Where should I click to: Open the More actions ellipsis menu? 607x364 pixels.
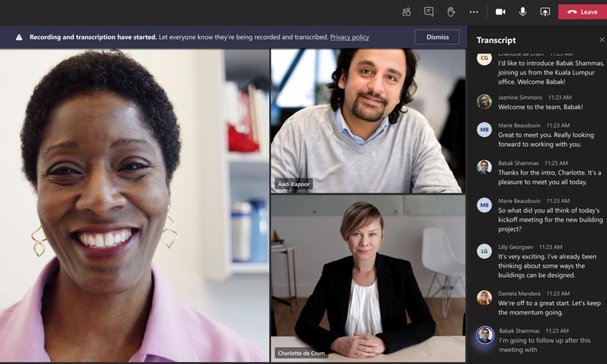[474, 12]
